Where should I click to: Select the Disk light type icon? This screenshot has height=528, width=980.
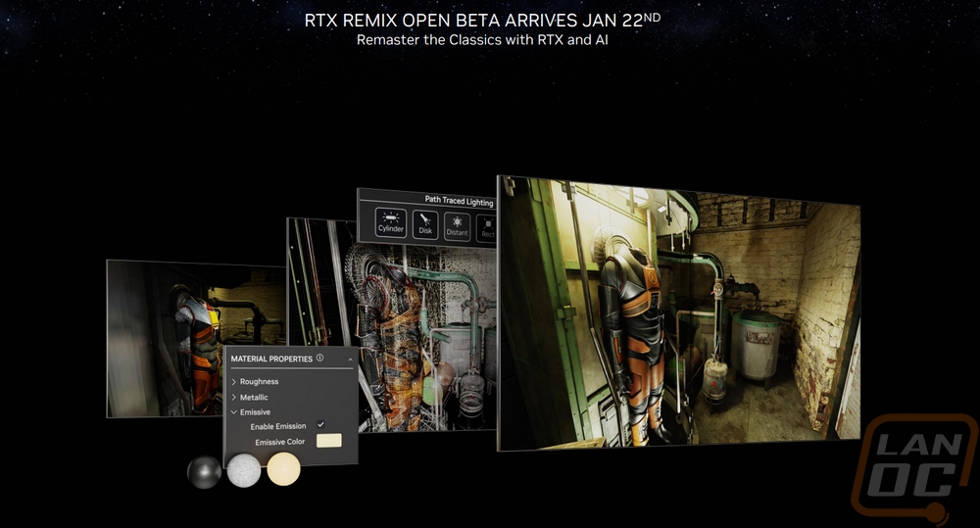[425, 224]
